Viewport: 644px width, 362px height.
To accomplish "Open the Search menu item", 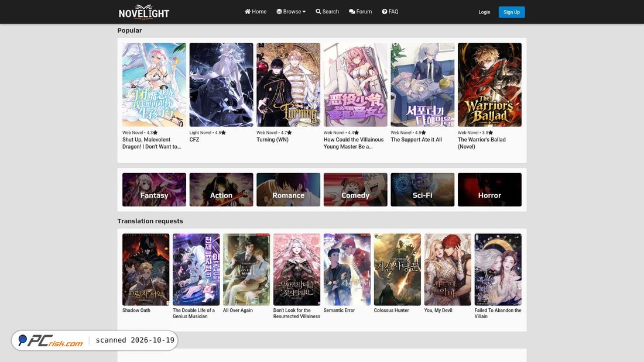I will (327, 12).
